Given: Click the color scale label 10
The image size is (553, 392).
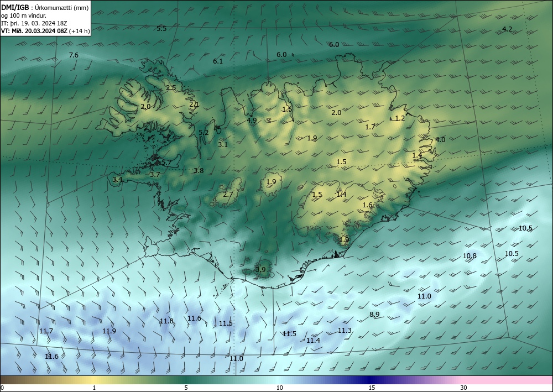Looking at the screenshot, I should click(x=280, y=388).
